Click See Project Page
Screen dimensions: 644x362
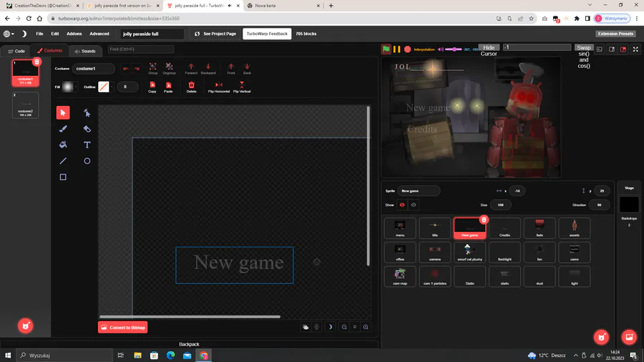click(215, 34)
